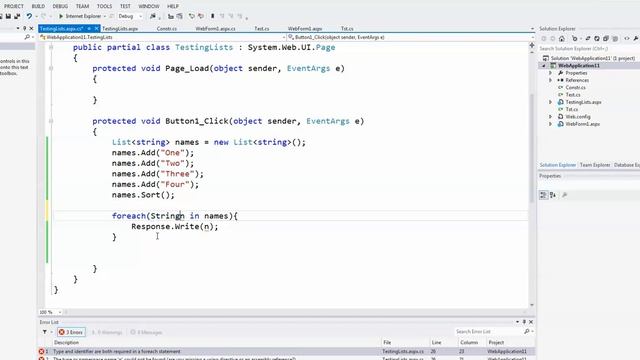Open the TEAM menu
640x360 pixels.
82,6
